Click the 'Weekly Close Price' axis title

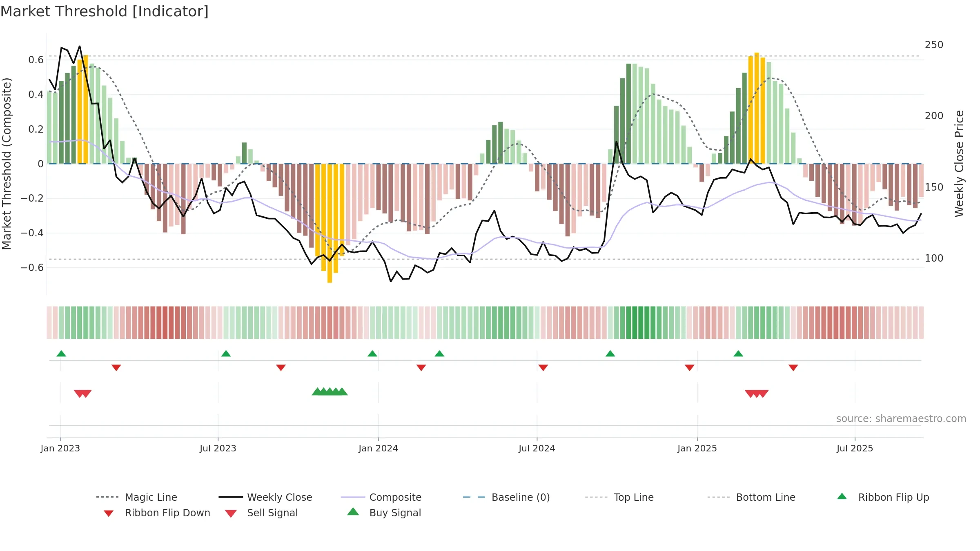[959, 164]
